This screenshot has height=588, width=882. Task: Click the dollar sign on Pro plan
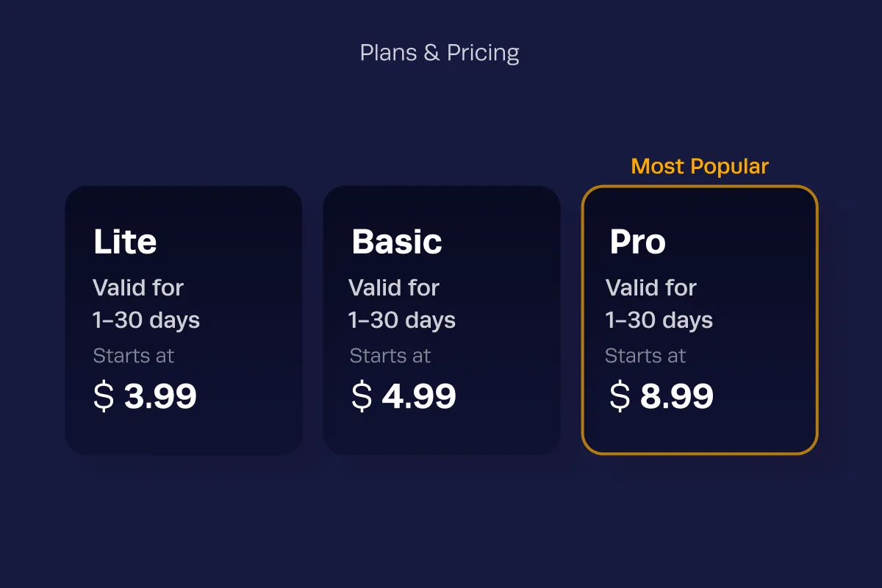(620, 397)
